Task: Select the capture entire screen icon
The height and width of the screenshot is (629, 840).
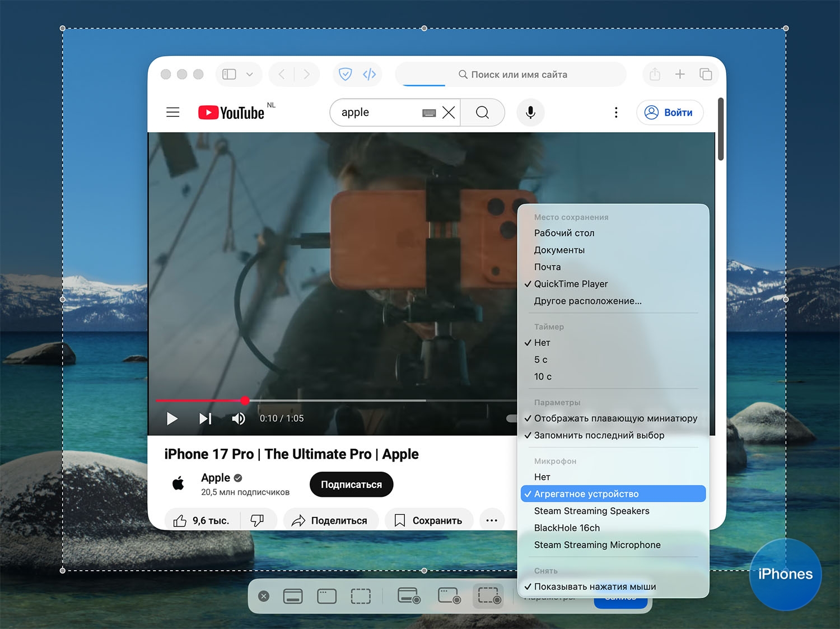Action: [293, 597]
